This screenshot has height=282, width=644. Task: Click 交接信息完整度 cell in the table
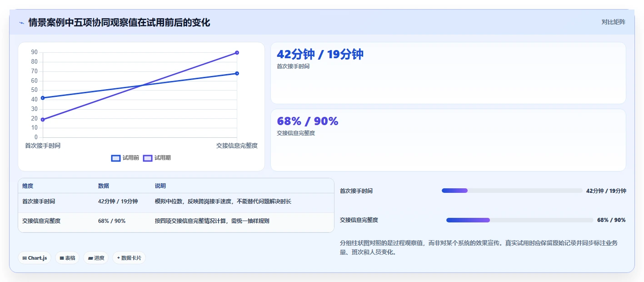41,221
